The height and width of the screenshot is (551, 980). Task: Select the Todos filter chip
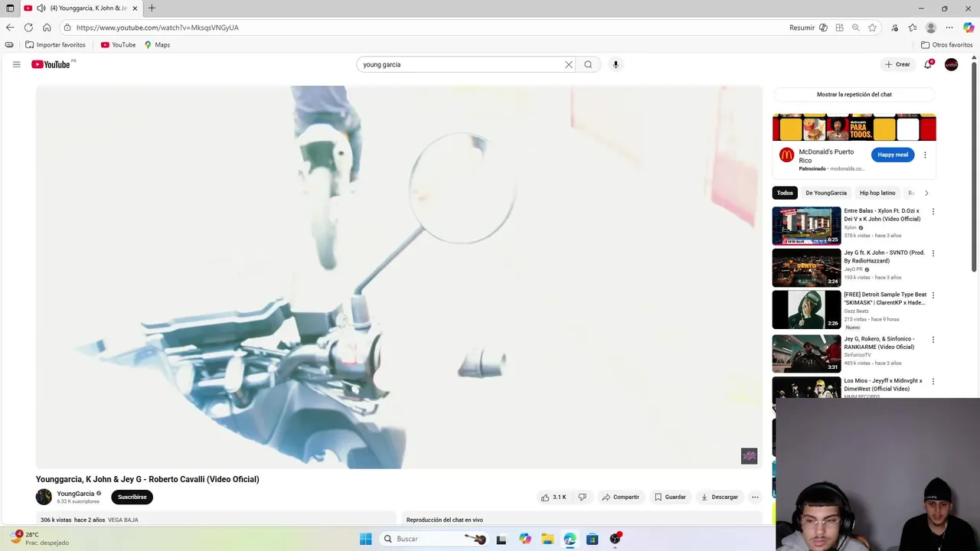click(785, 193)
